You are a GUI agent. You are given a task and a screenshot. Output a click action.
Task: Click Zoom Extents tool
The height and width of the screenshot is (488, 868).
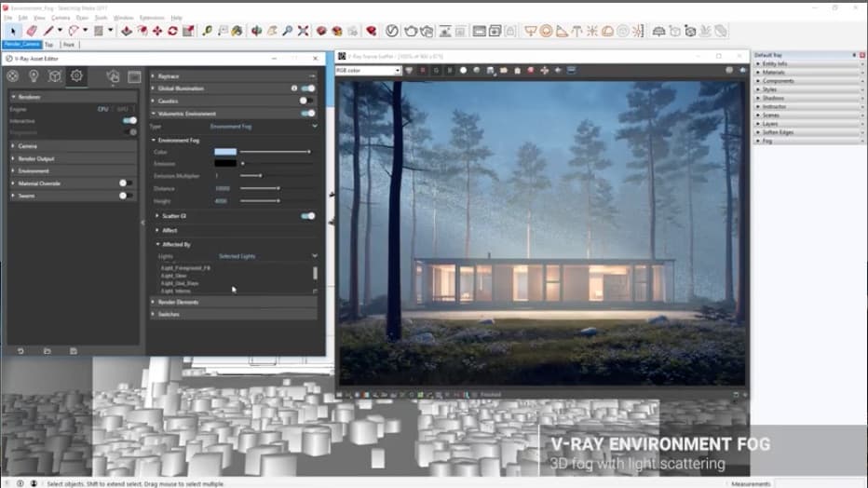[x=303, y=31]
